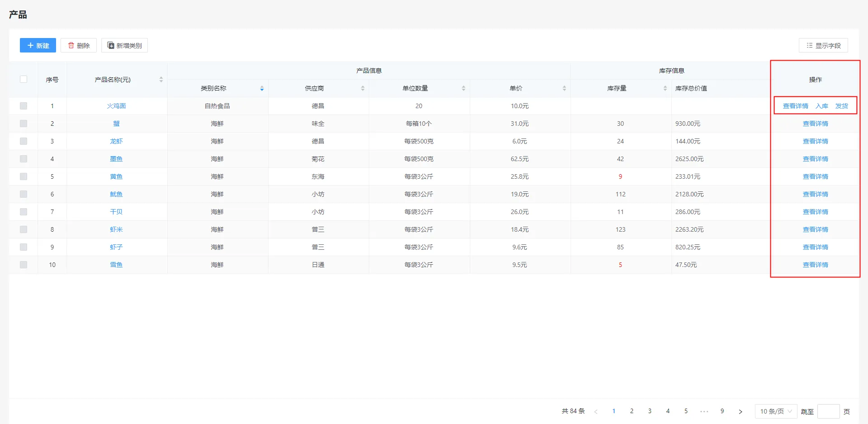Open the 显示字段 list icon
The width and height of the screenshot is (868, 424).
pyautogui.click(x=809, y=45)
